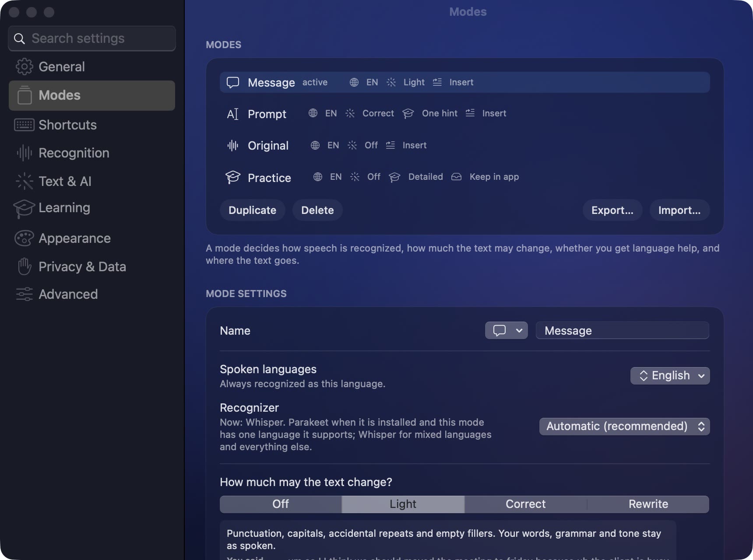Click the Import… button
This screenshot has height=560, width=753.
tap(679, 210)
